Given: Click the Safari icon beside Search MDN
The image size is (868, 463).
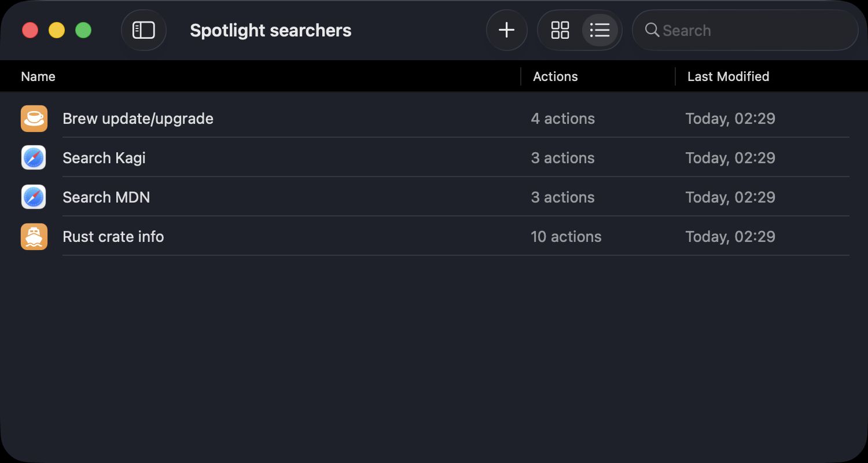Looking at the screenshot, I should pyautogui.click(x=34, y=197).
